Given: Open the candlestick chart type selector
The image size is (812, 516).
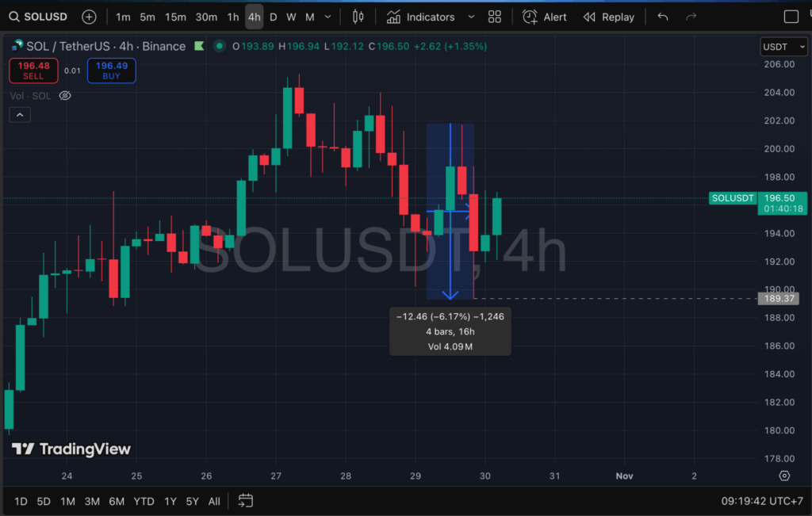Looking at the screenshot, I should (358, 17).
